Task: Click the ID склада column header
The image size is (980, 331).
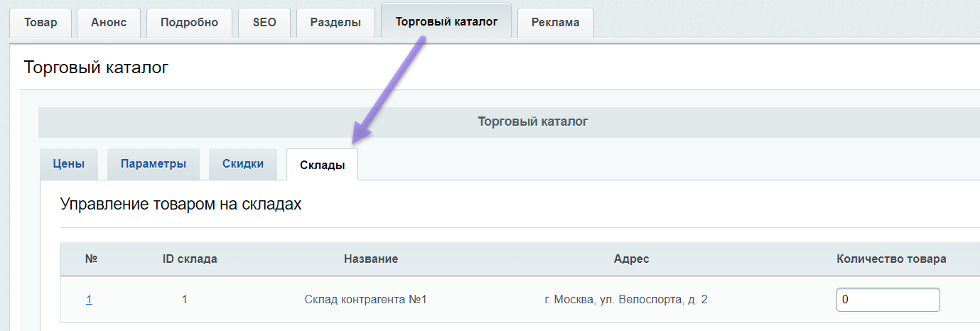Action: click(190, 259)
